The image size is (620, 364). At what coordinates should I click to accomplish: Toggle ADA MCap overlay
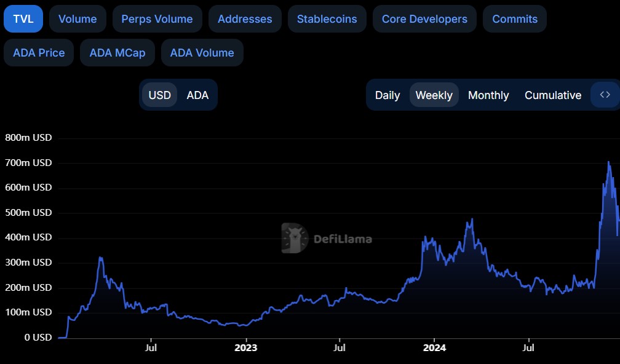click(117, 53)
